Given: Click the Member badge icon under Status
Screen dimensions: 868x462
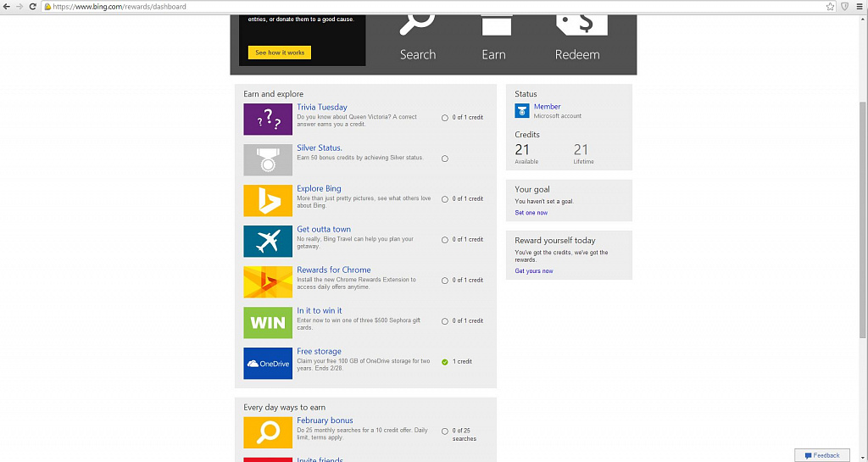Looking at the screenshot, I should (x=522, y=111).
